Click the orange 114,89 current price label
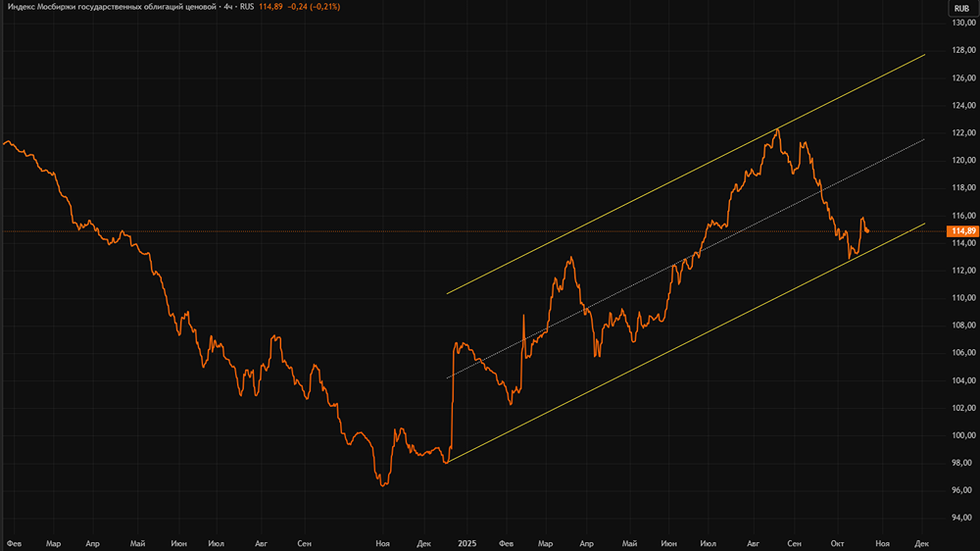 pyautogui.click(x=963, y=230)
